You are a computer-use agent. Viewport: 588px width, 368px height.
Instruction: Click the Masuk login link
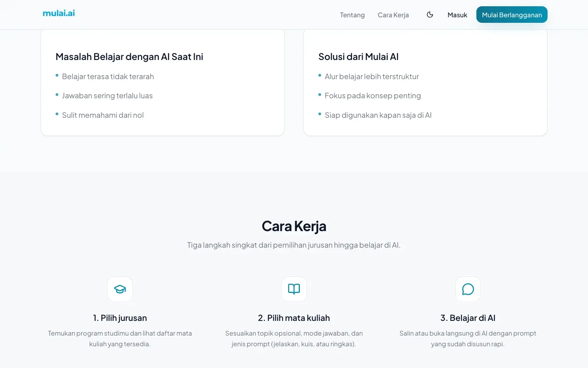coord(457,15)
